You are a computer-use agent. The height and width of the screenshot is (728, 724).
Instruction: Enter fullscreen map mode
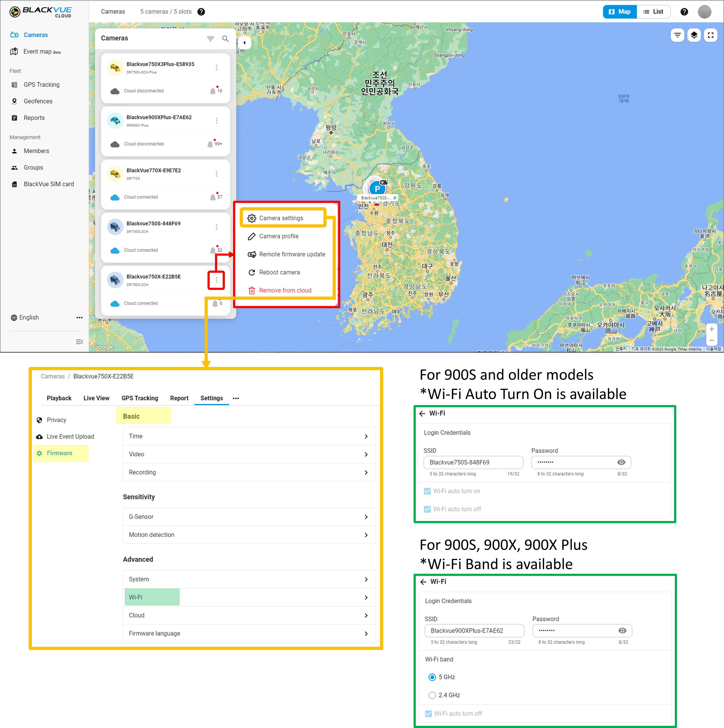[x=711, y=35]
